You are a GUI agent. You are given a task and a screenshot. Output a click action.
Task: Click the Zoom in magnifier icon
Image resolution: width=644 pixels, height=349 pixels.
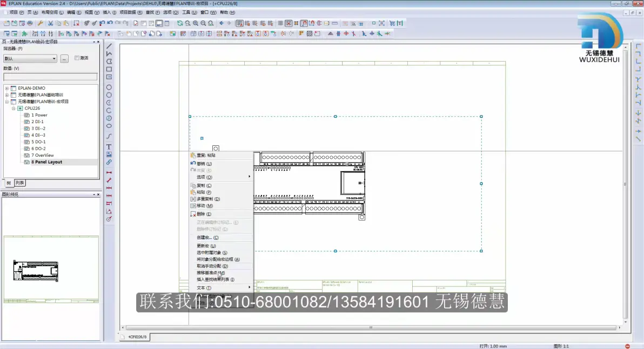(x=196, y=23)
